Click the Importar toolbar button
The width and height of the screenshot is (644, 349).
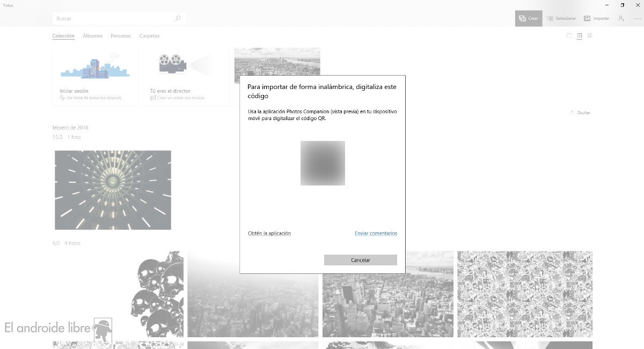click(597, 18)
